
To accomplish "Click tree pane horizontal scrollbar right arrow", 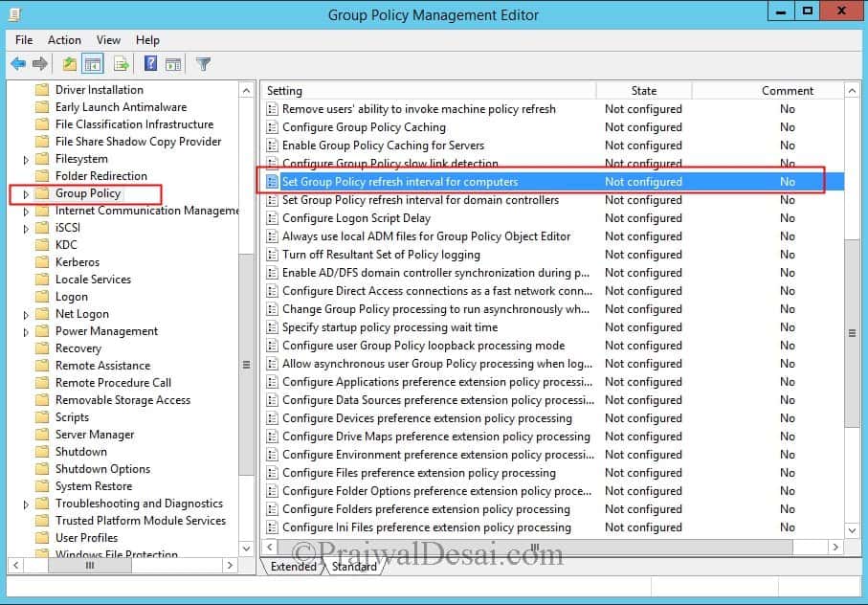I will click(x=230, y=565).
